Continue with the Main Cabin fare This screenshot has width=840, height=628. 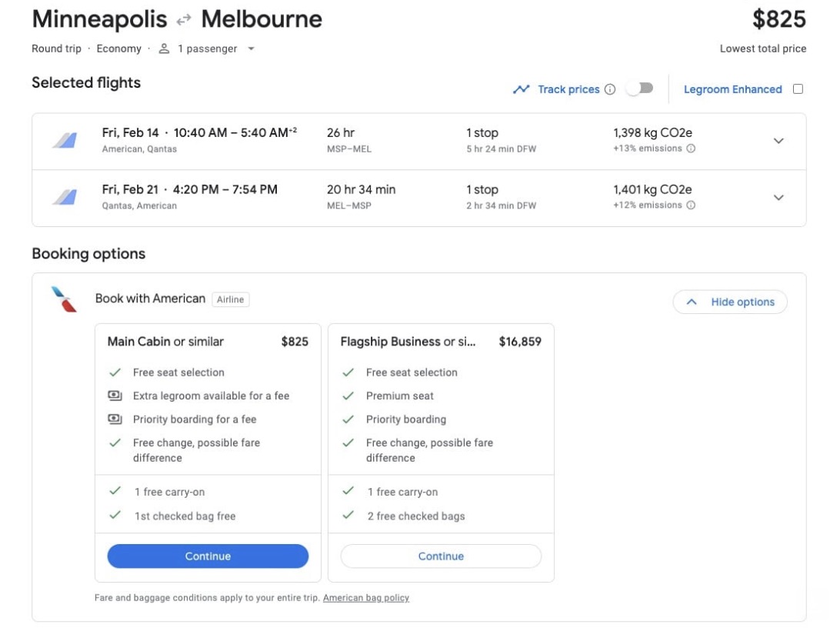(x=207, y=556)
